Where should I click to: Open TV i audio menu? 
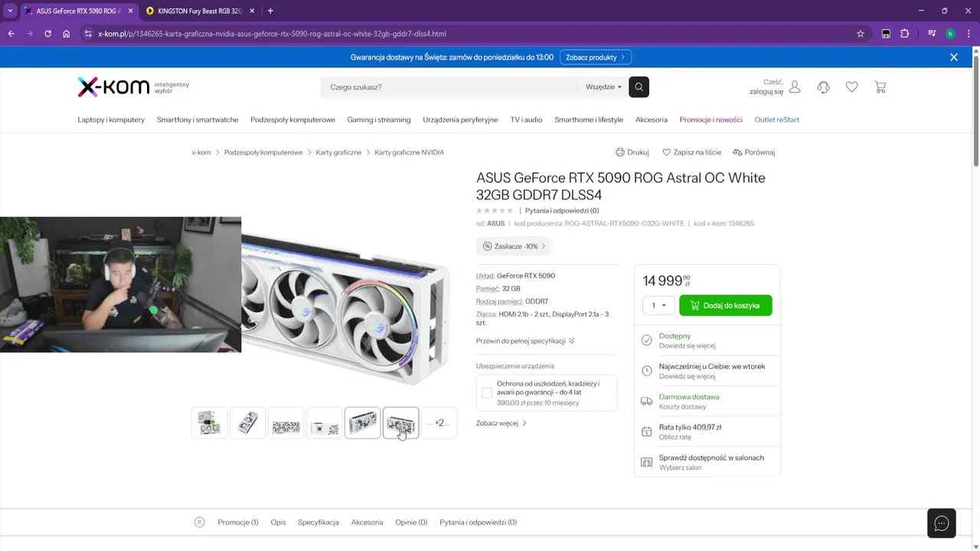[x=526, y=119]
